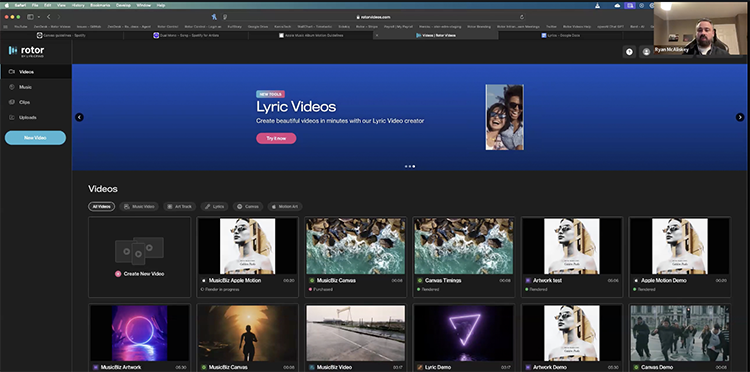The height and width of the screenshot is (372, 750).
Task: Click the "Lyric Videos" banner heading
Action: point(296,107)
